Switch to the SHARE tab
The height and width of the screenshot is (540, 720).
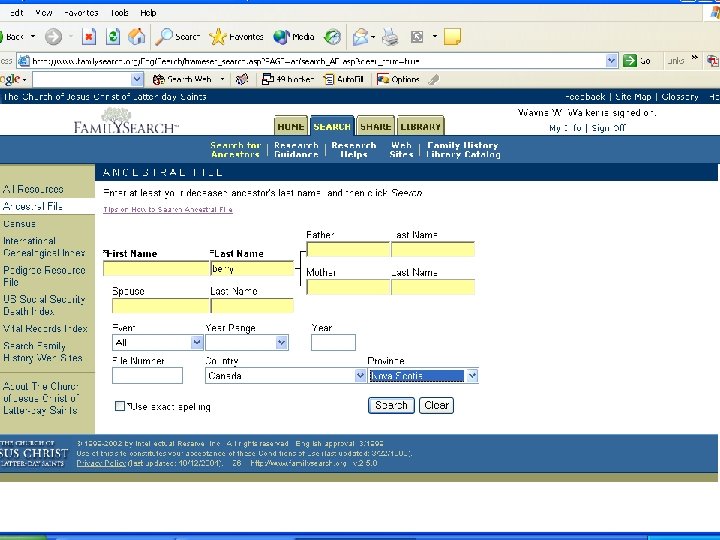(x=376, y=126)
